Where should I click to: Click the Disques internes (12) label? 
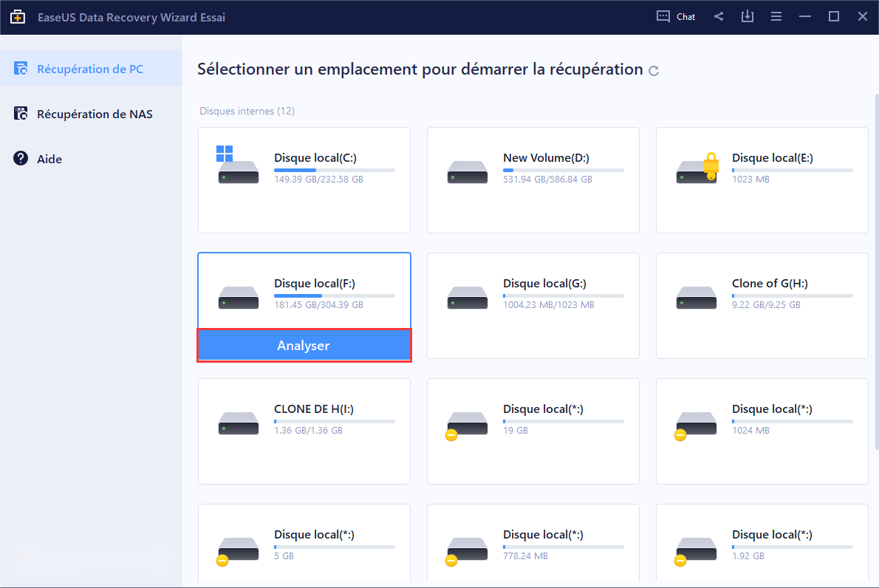246,111
